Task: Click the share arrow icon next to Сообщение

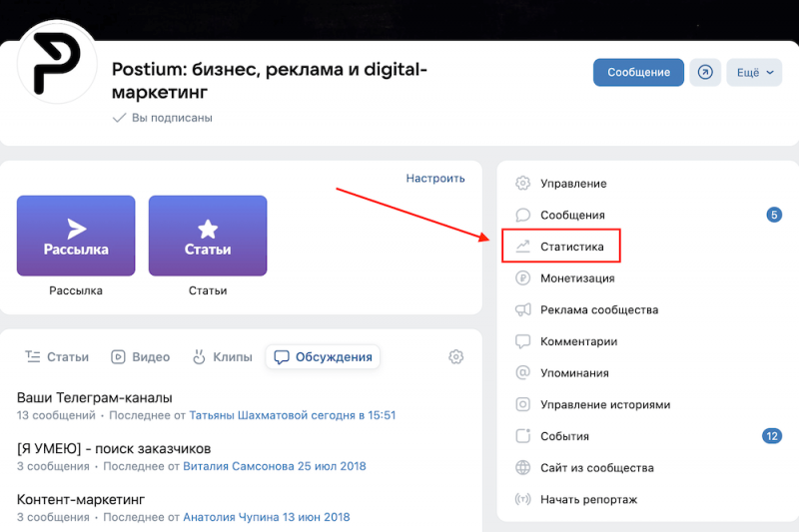Action: [x=705, y=73]
